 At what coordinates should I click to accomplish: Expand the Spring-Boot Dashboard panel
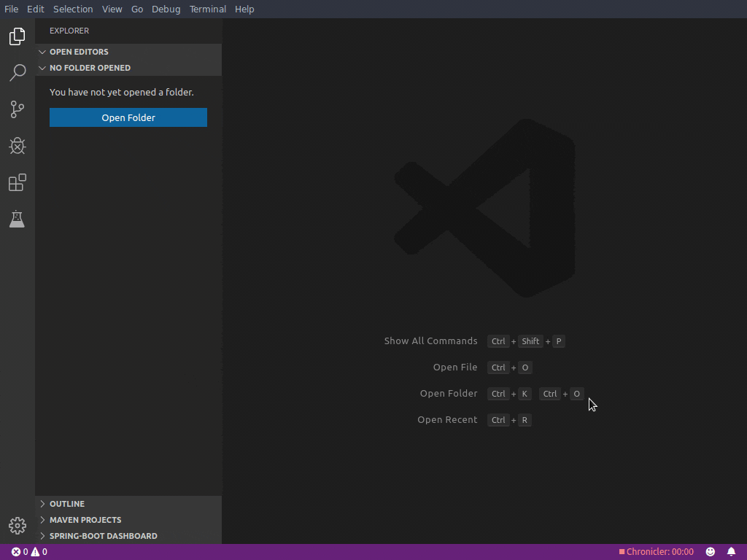point(103,536)
